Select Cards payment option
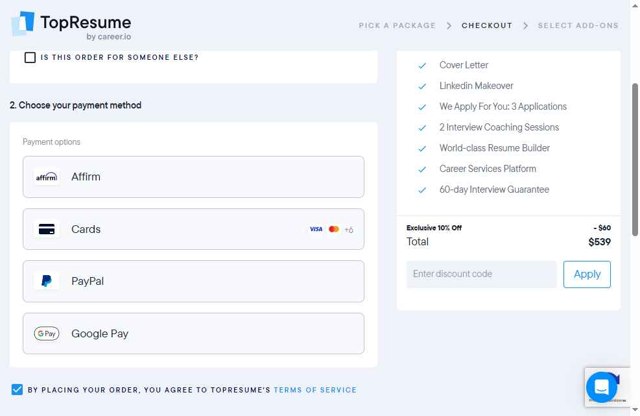The height and width of the screenshot is (416, 640). tap(193, 229)
